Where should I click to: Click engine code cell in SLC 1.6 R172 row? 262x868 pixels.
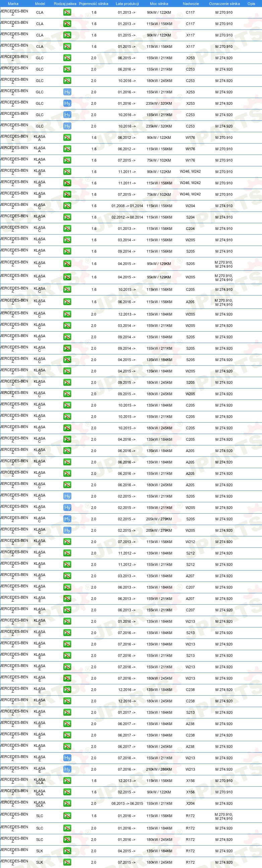pos(224,816)
